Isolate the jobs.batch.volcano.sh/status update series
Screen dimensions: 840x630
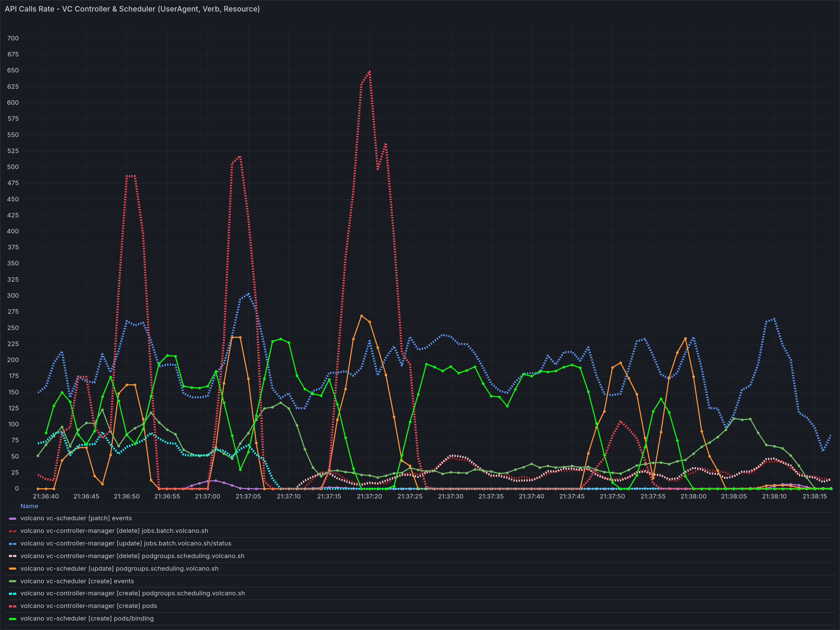point(126,543)
